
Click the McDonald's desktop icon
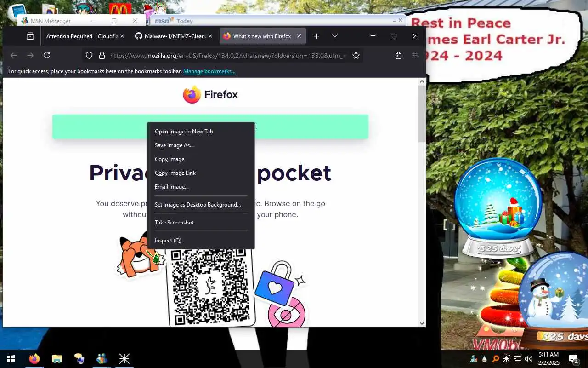click(x=120, y=9)
